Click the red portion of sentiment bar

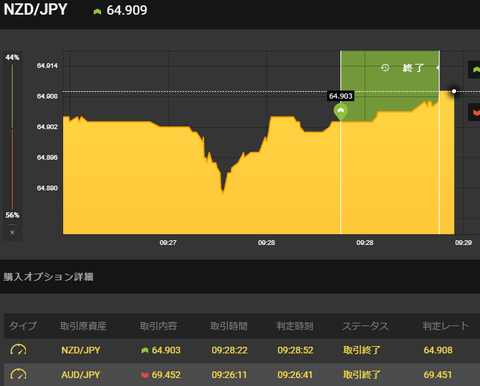click(12, 169)
